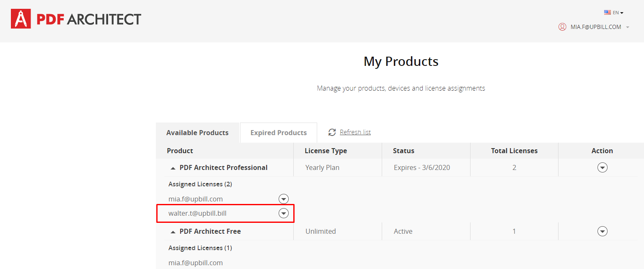Open dropdown next to mia.f@upbill.com under Professional
The width and height of the screenshot is (644, 269).
pos(284,199)
